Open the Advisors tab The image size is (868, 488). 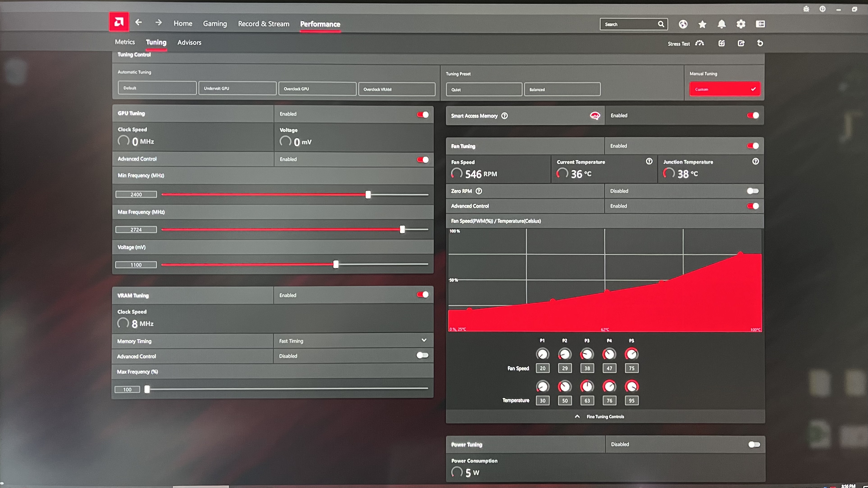189,42
